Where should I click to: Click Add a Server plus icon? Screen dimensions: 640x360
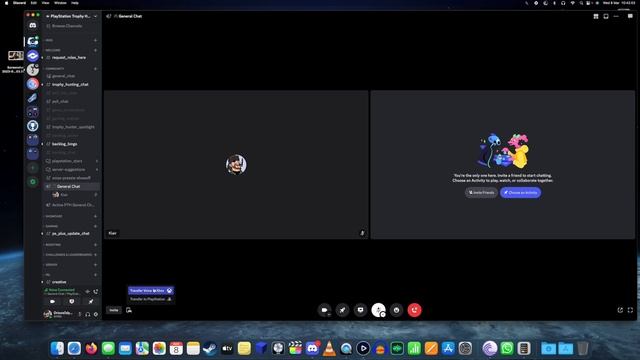(x=33, y=168)
